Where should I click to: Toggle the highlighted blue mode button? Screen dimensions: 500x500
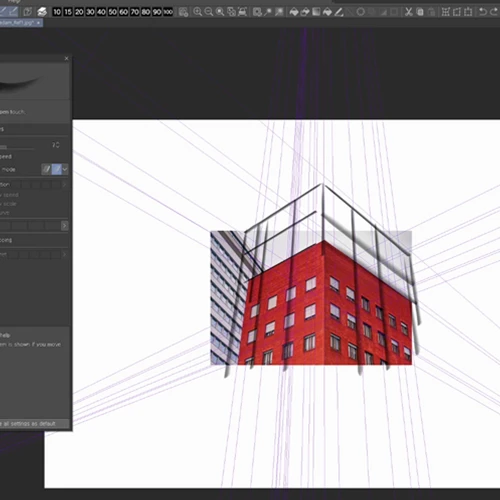pyautogui.click(x=57, y=169)
